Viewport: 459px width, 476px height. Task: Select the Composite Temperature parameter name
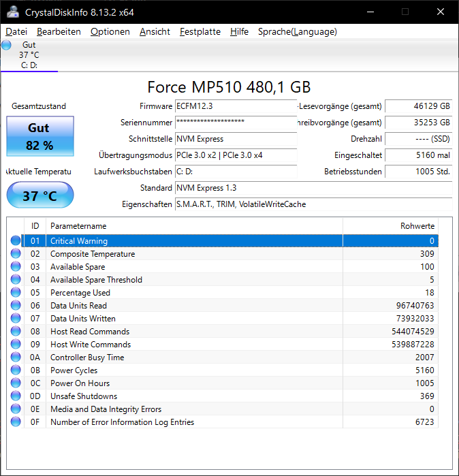pyautogui.click(x=93, y=254)
